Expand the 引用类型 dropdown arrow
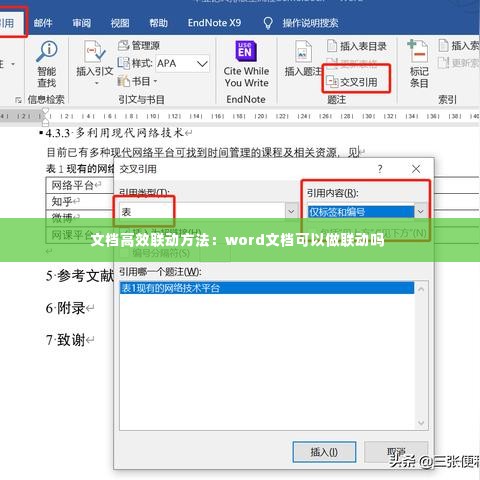The width and height of the screenshot is (480, 480). (x=291, y=211)
